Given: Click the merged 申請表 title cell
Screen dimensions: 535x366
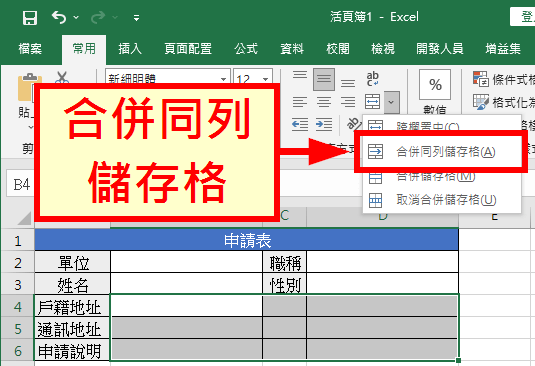Looking at the screenshot, I should pyautogui.click(x=247, y=240).
